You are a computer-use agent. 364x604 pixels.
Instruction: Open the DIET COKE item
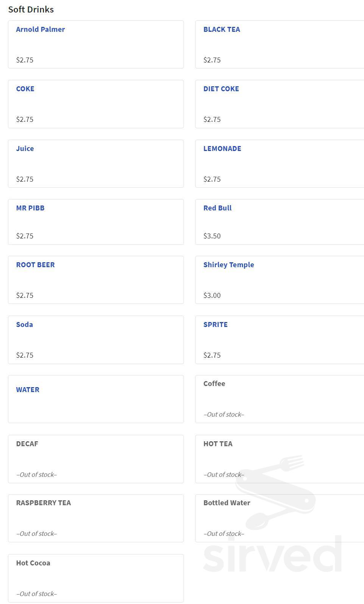(x=221, y=89)
